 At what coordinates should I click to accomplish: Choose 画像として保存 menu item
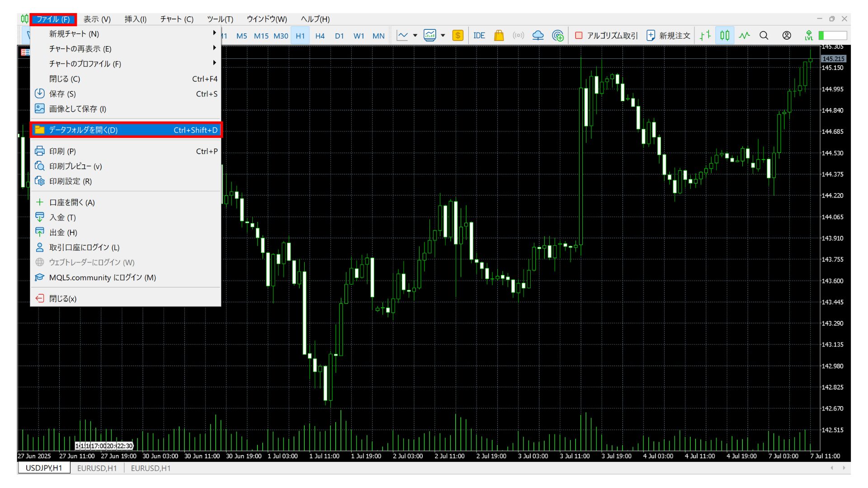(x=77, y=109)
